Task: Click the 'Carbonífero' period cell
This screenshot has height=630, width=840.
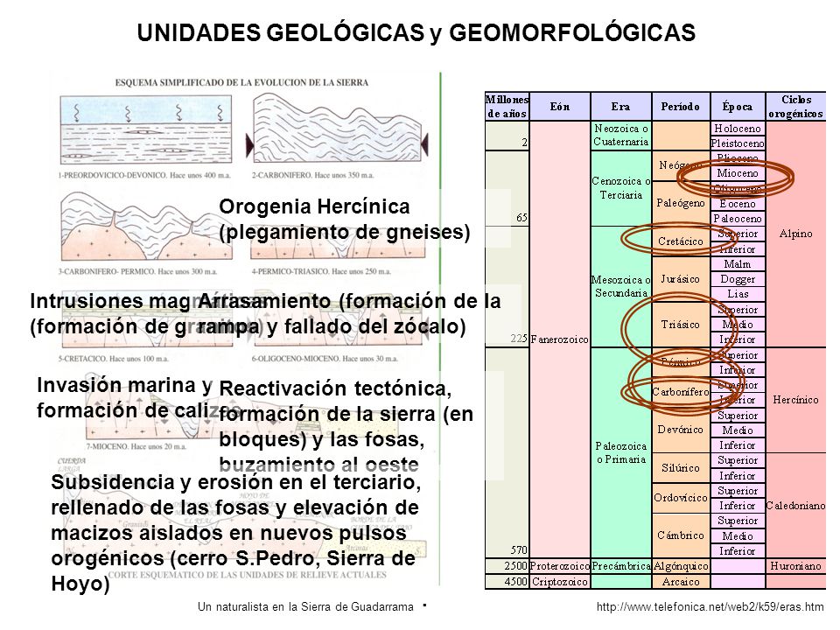Action: [x=681, y=392]
